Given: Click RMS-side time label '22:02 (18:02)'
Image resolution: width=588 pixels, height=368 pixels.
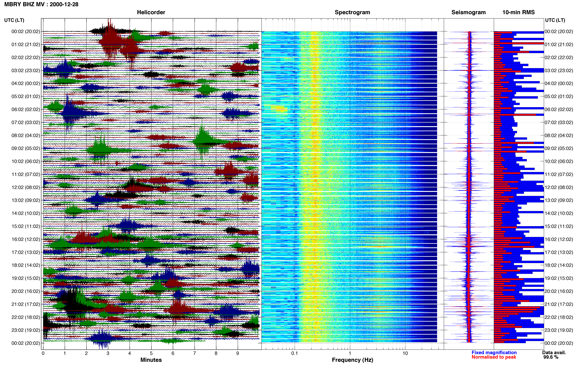Looking at the screenshot, I should [x=559, y=317].
